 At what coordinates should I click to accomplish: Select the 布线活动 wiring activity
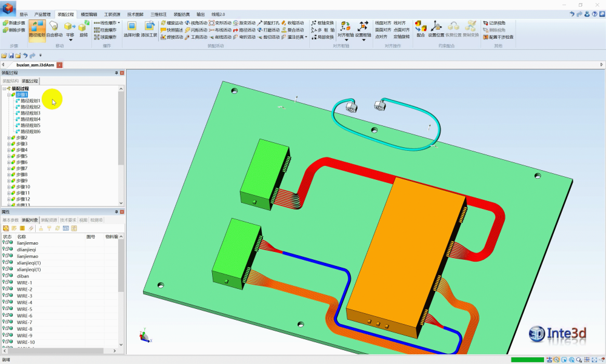point(221,30)
